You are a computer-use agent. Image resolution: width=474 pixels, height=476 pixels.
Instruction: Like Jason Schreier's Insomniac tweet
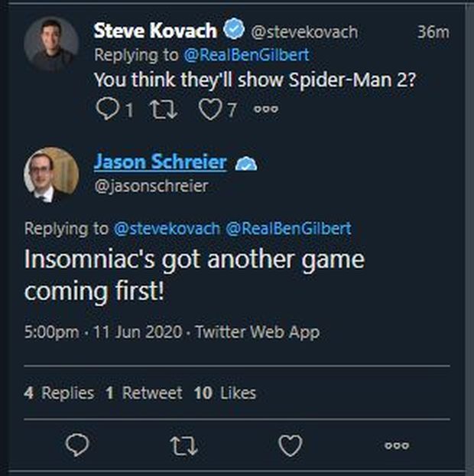(x=290, y=445)
